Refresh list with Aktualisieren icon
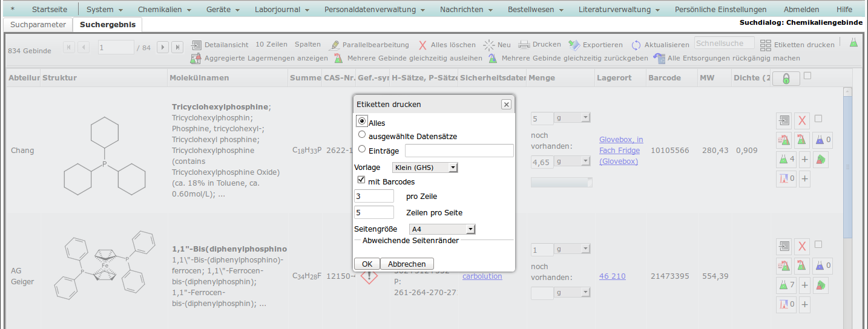 tap(636, 45)
